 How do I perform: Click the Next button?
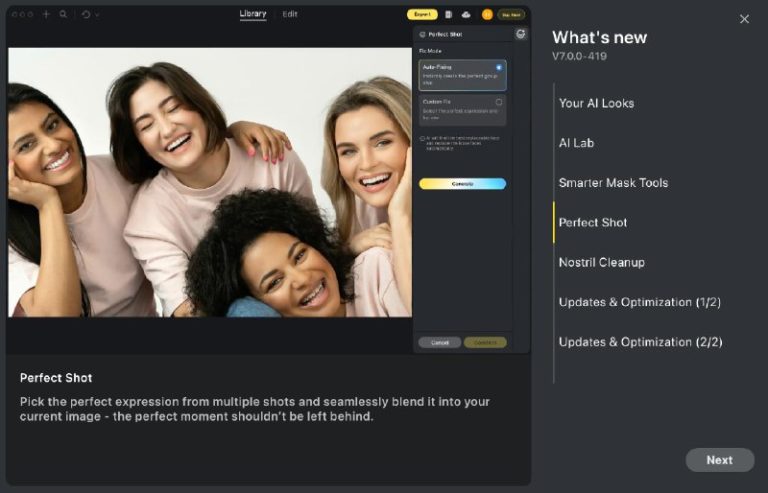pyautogui.click(x=720, y=460)
